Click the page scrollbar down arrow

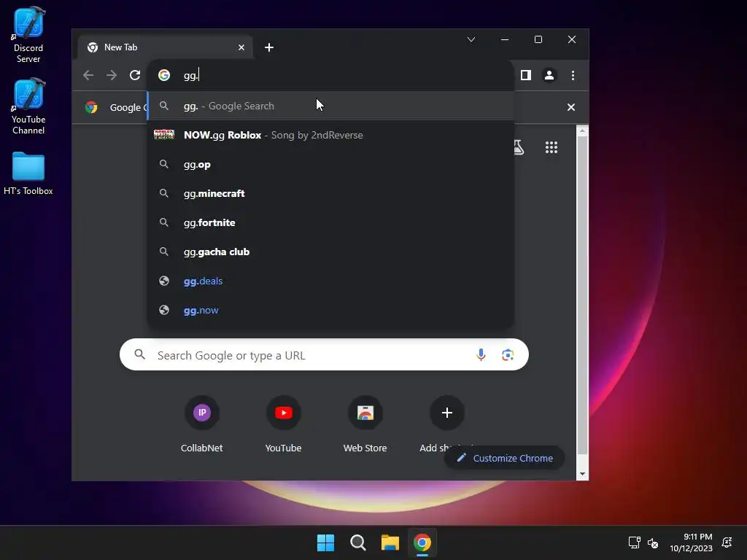tap(582, 474)
